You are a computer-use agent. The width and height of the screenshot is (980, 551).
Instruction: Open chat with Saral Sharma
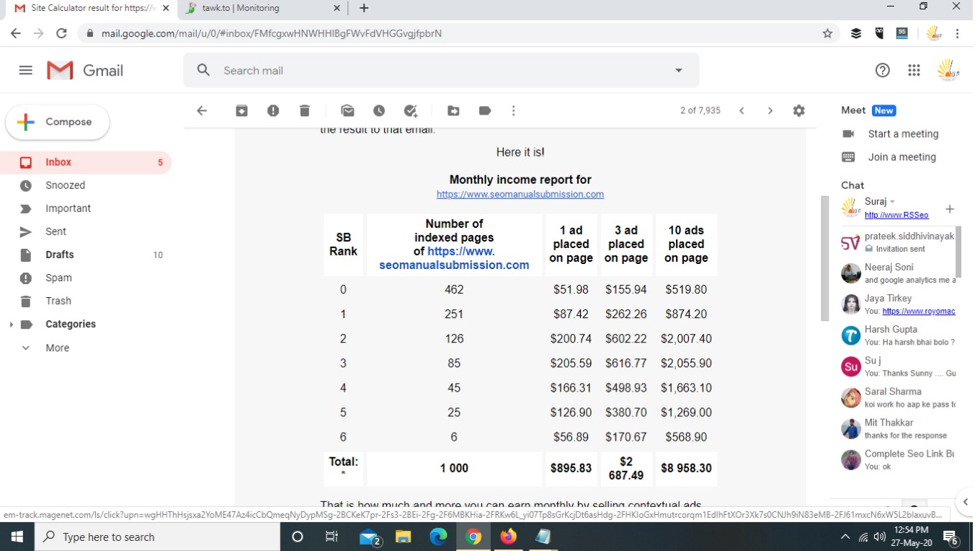(898, 397)
